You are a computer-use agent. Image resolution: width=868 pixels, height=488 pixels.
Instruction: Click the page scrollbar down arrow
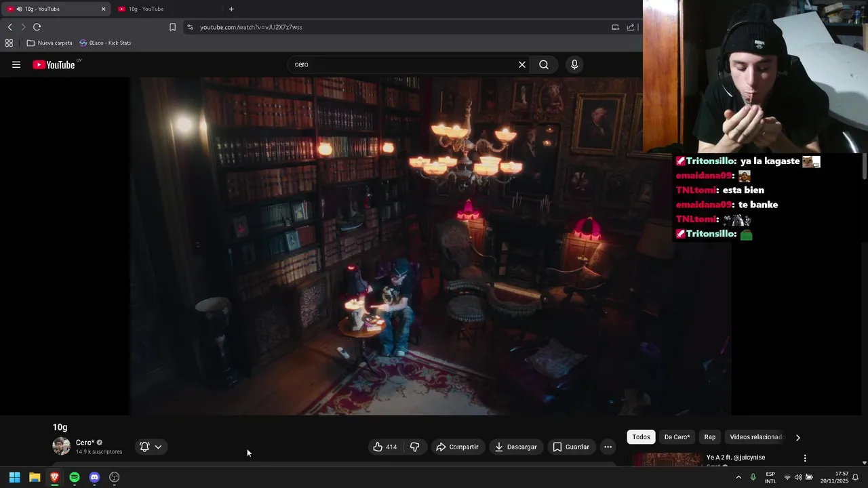[864, 463]
